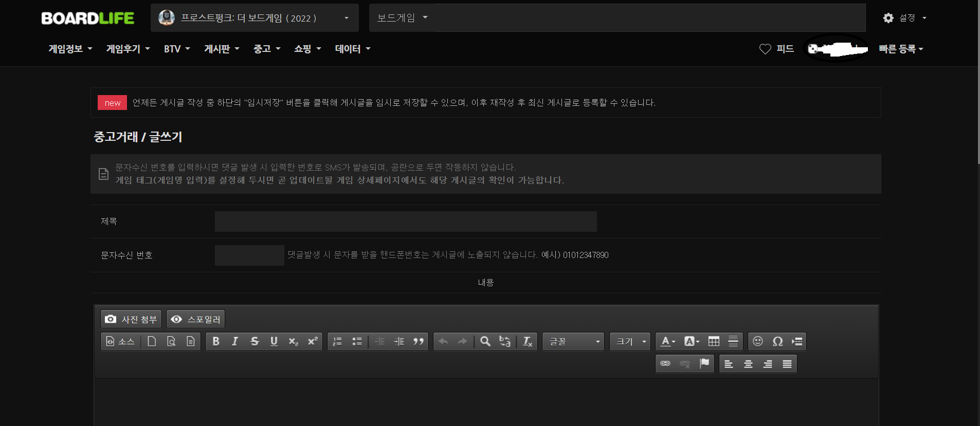Viewport: 980px width, 426px height.
Task: Align text right
Action: 768,364
